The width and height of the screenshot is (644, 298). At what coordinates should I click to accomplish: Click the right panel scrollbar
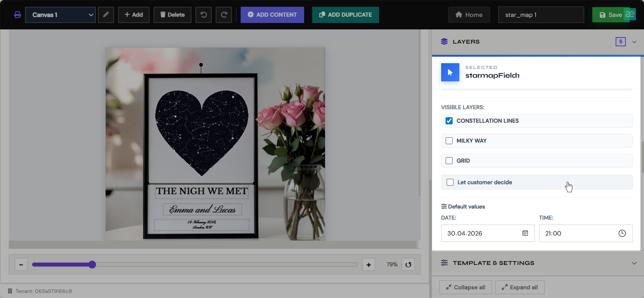coord(642,157)
